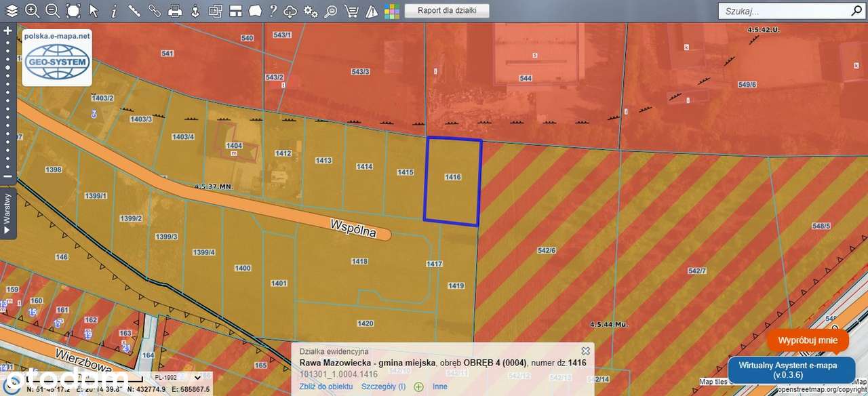
Task: Open the panel layout icon
Action: (235, 10)
